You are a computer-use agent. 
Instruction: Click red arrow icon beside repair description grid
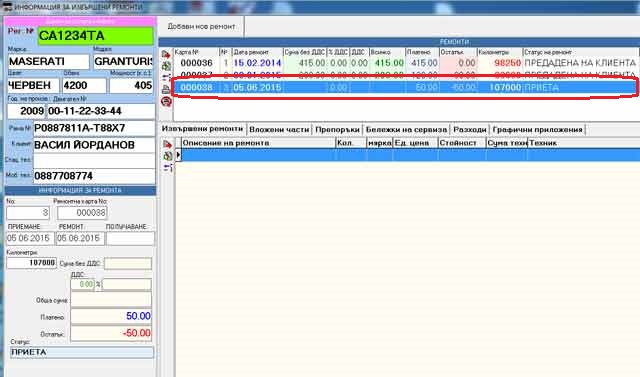(x=168, y=144)
